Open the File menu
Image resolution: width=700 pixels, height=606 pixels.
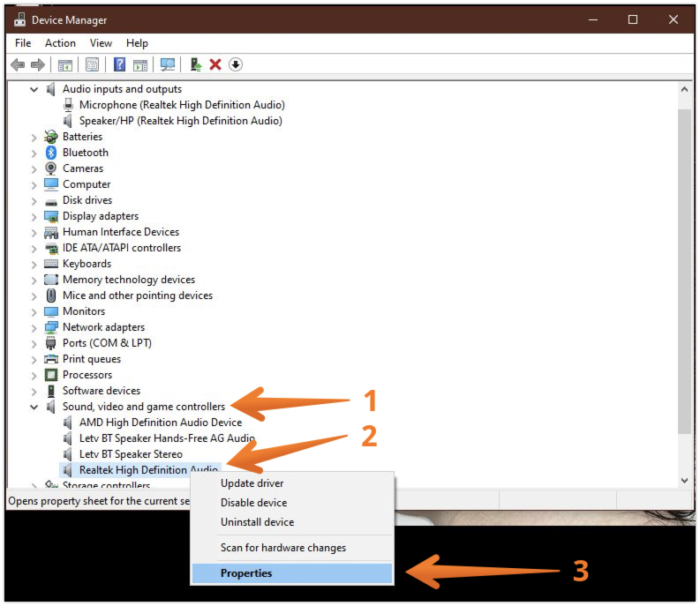tap(23, 43)
